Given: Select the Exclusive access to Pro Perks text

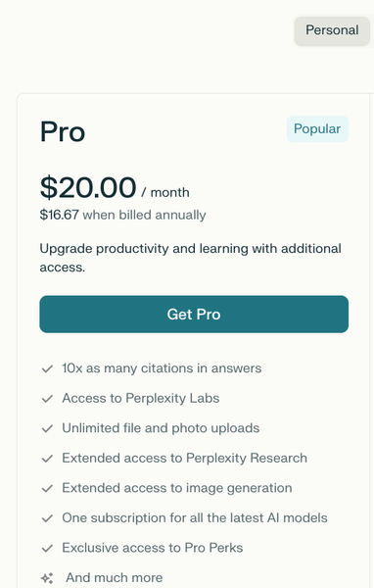Looking at the screenshot, I should 153,548.
